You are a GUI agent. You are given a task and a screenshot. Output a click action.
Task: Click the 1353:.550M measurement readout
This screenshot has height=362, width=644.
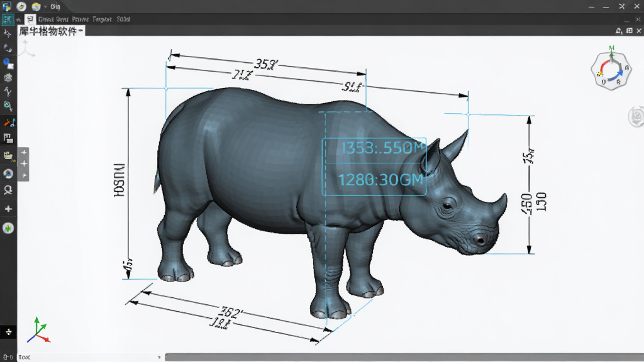pyautogui.click(x=382, y=148)
